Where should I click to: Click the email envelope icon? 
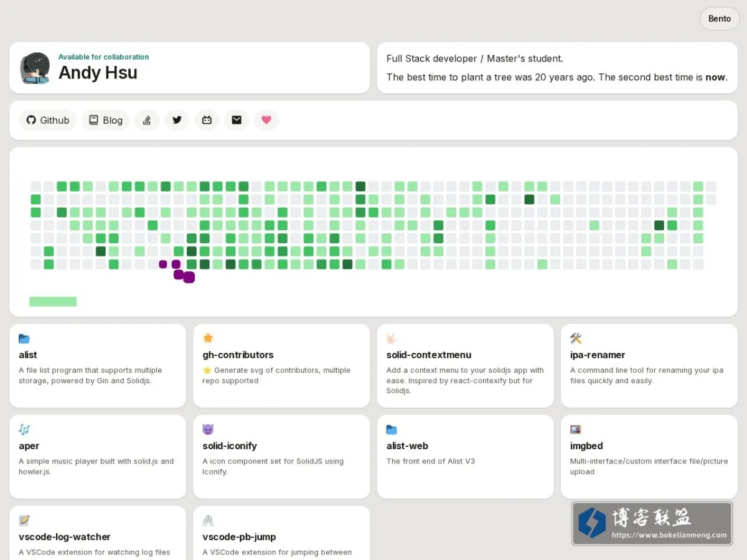click(237, 120)
